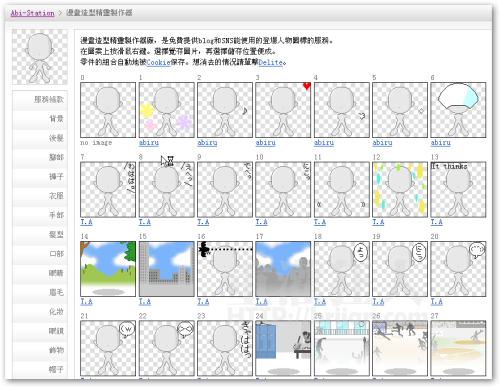This screenshot has height=387, width=500.
Task: Choose background 18 with speech bubble
Action: 342,269
